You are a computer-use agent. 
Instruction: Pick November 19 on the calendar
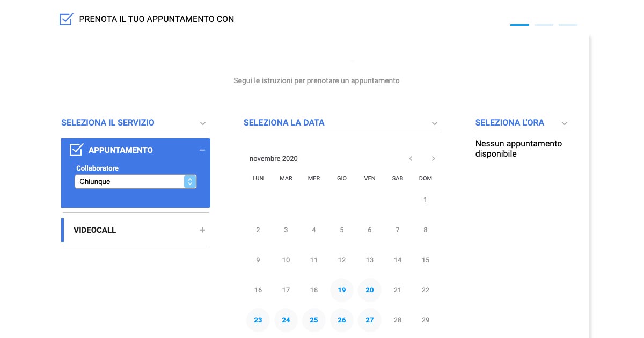pyautogui.click(x=342, y=290)
